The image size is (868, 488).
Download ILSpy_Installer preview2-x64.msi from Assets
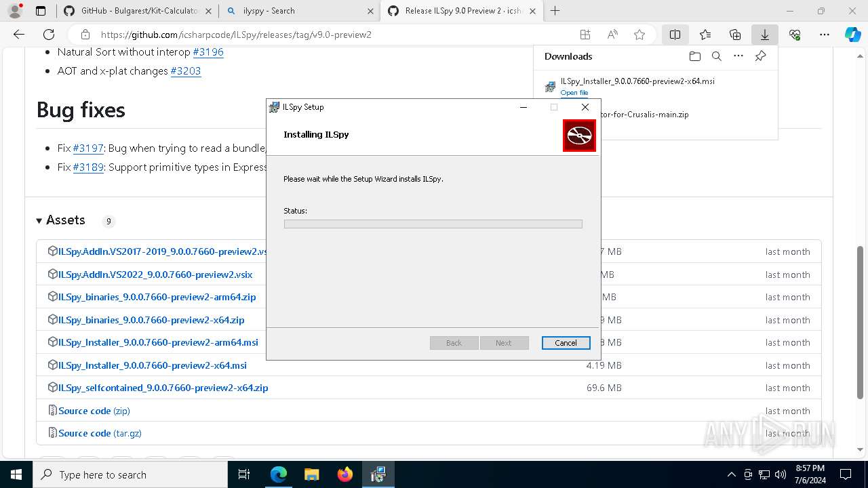pyautogui.click(x=153, y=365)
